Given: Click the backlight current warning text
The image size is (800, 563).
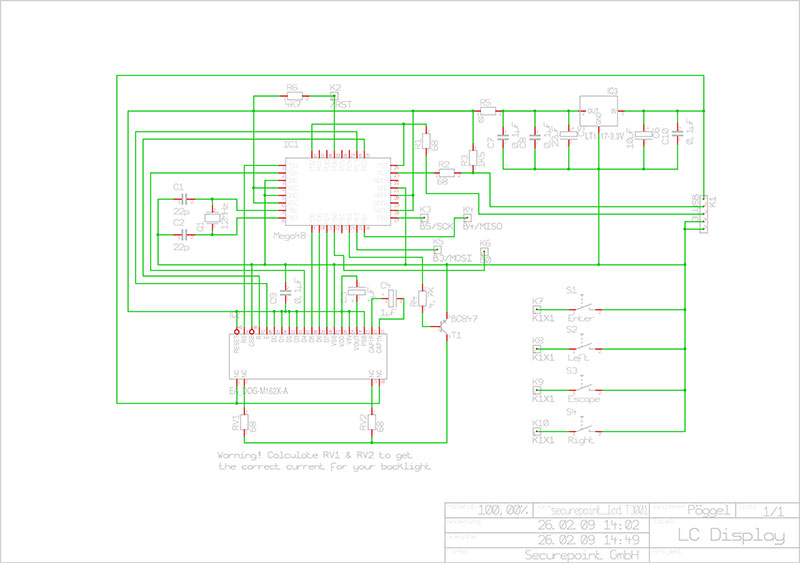Looking at the screenshot, I should [x=324, y=461].
